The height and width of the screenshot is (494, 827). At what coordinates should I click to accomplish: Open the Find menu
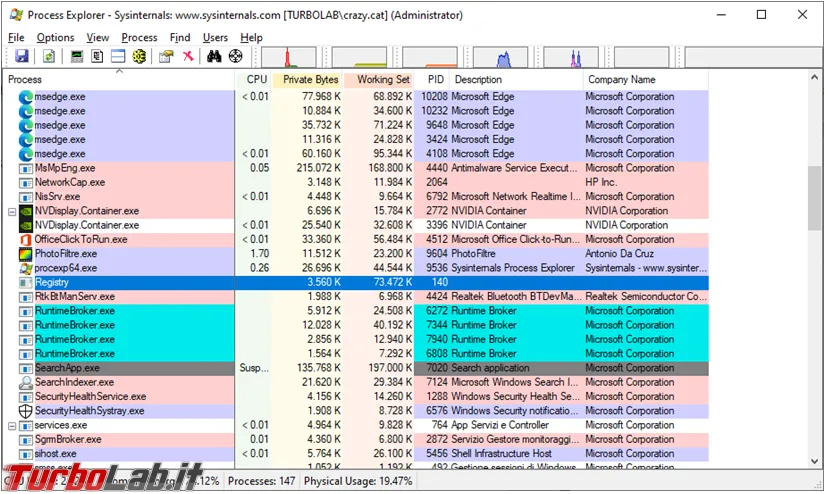[x=180, y=37]
